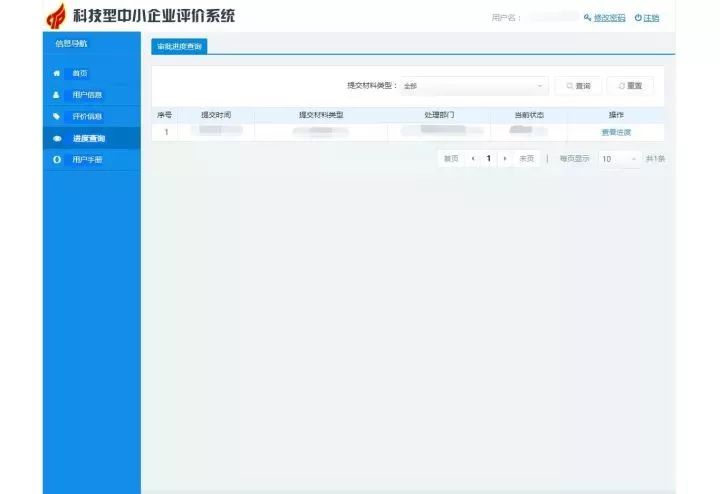Click the 用户手册 circle icon
This screenshot has width=720, height=494.
click(56, 160)
